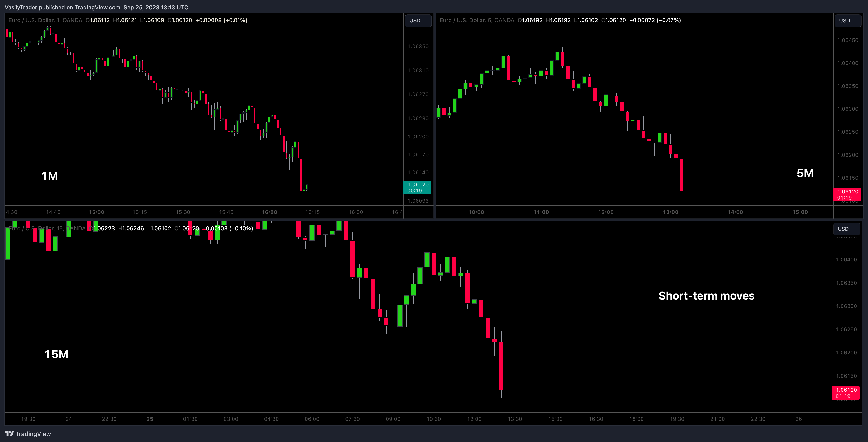Click the 15M chart high value H1.06246
Viewport: 868px width, 442px height.
131,228
